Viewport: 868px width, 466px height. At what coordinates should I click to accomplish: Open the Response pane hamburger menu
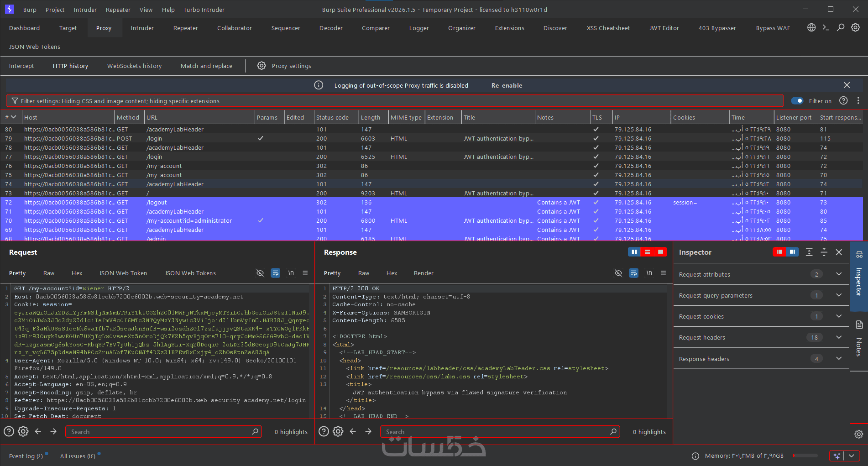pos(664,273)
